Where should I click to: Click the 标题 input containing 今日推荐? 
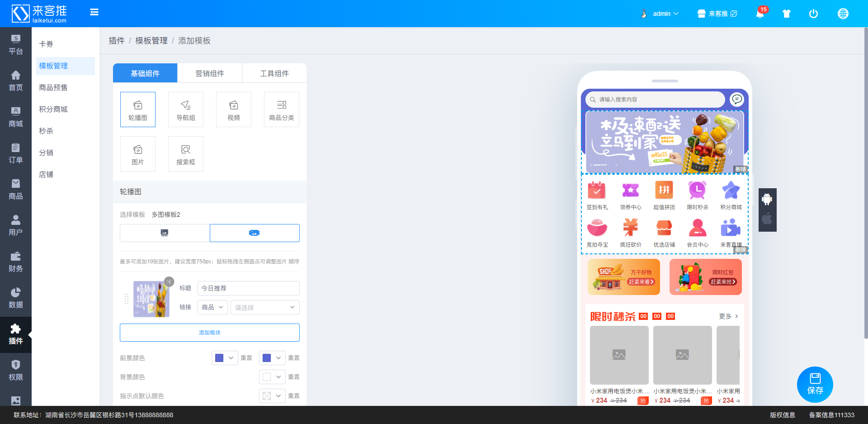[249, 288]
